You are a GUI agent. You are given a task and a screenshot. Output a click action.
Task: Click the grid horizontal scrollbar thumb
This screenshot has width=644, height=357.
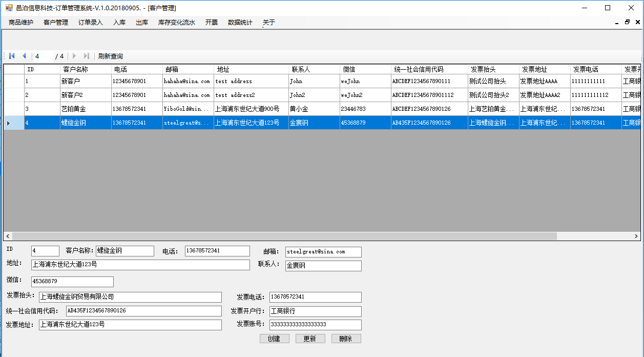coord(284,236)
